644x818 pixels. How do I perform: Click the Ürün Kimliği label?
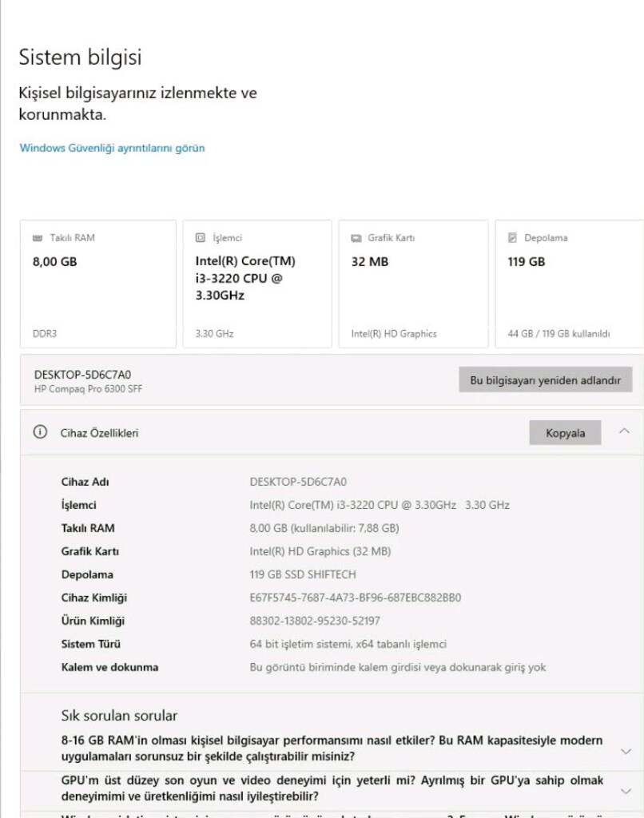[93, 621]
